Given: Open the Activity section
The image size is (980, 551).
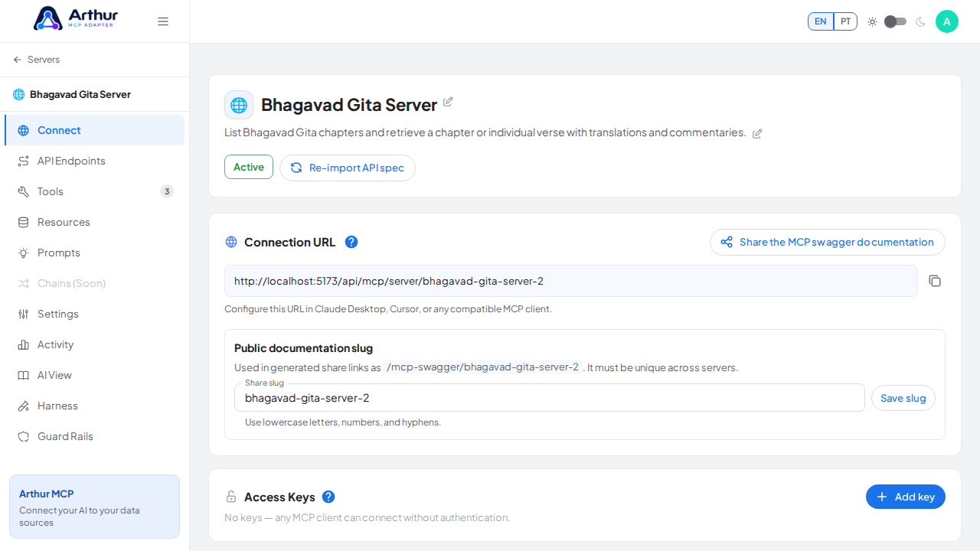Looking at the screenshot, I should [95, 344].
